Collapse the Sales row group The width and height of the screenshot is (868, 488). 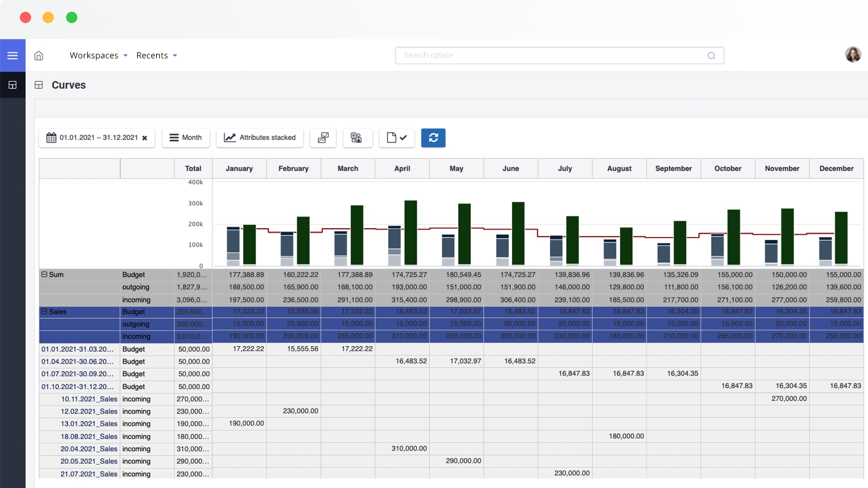44,311
